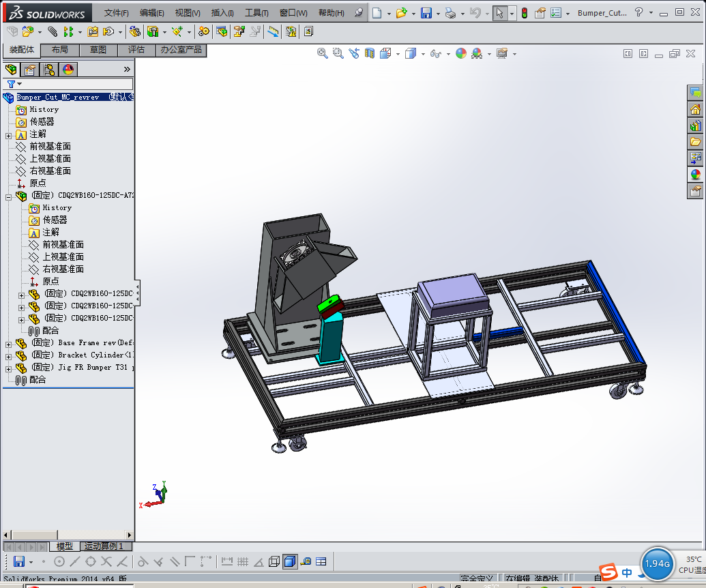Screen dimensions: 706x588
Task: Open the PropertyManager tab icon
Action: [x=30, y=70]
